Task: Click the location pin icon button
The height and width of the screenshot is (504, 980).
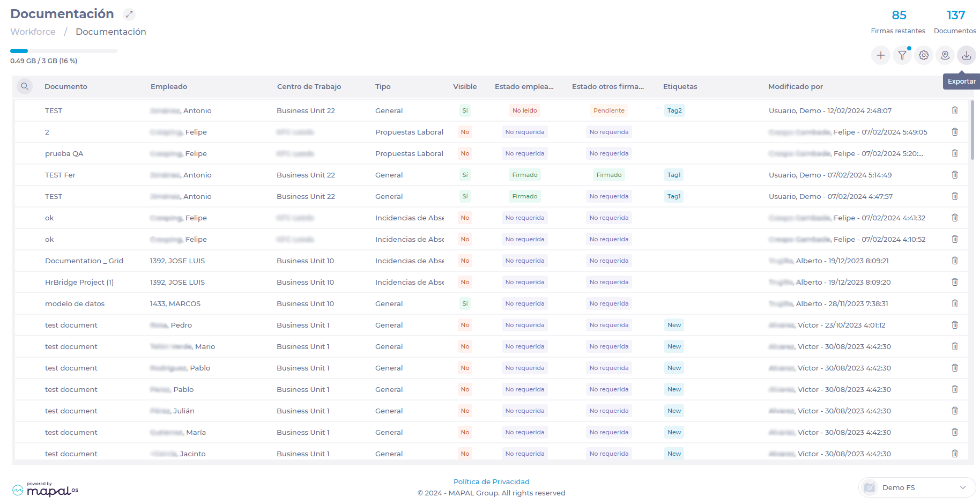Action: [x=945, y=55]
